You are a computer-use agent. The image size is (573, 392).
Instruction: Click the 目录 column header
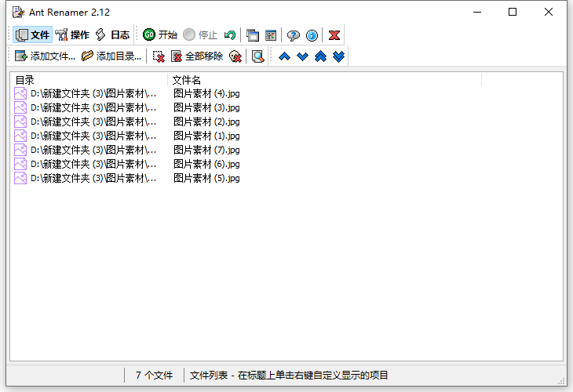(x=89, y=80)
